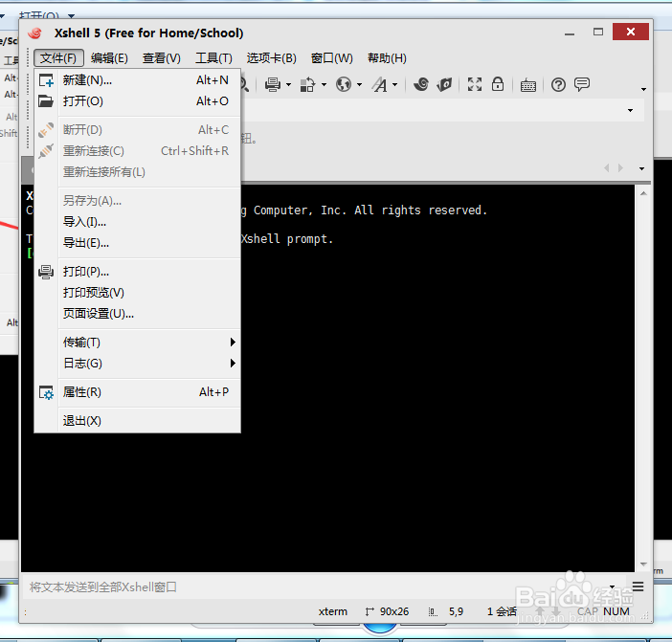Select 导入(I)... menu entry
This screenshot has width=672, height=642.
137,222
